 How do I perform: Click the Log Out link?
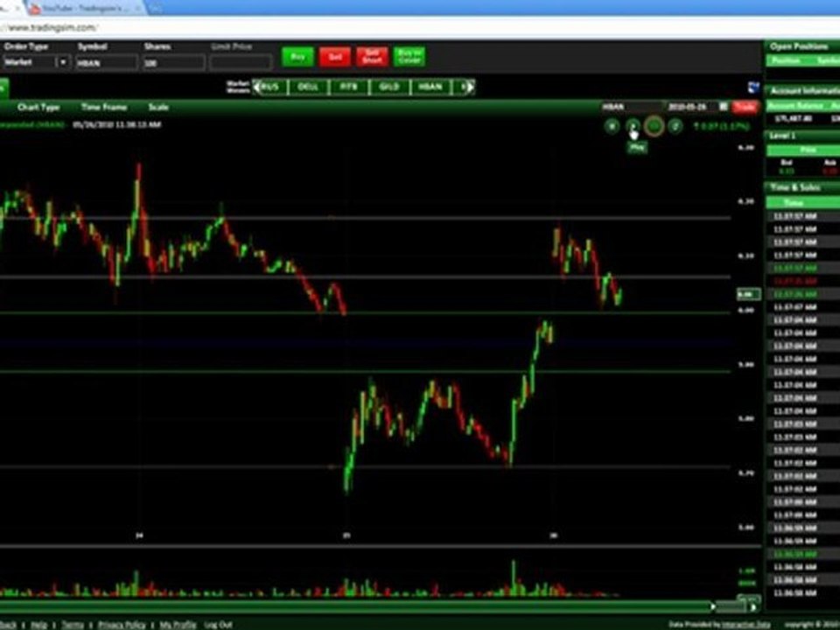pyautogui.click(x=218, y=625)
